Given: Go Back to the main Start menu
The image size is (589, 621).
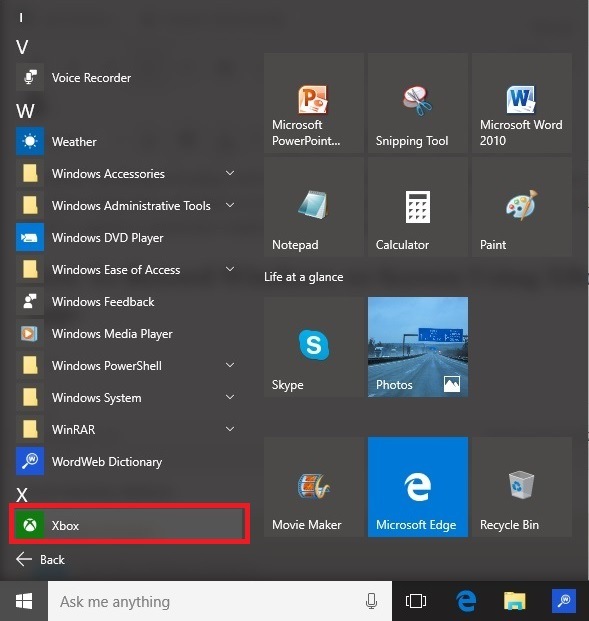Looking at the screenshot, I should click(40, 560).
